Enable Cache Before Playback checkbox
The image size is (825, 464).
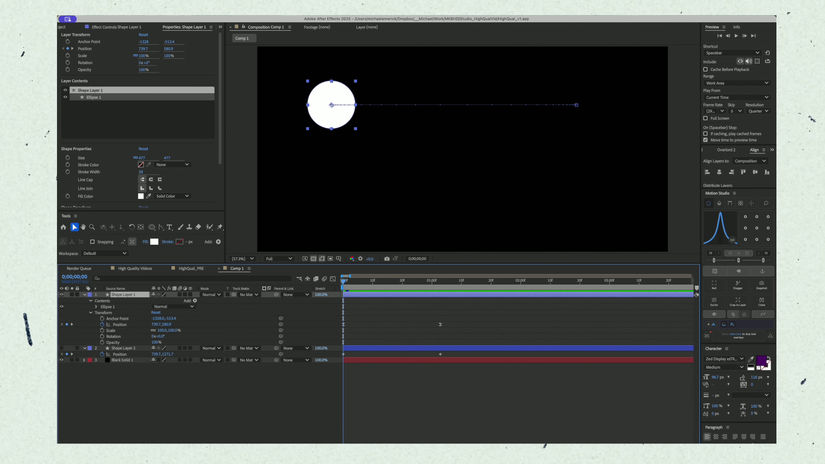[x=706, y=69]
